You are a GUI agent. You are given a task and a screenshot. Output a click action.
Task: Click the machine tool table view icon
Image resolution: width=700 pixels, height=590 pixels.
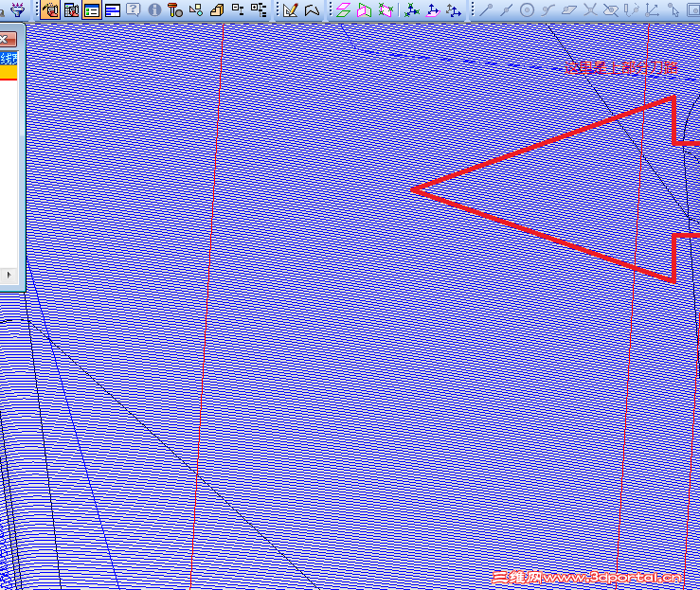pos(71,9)
